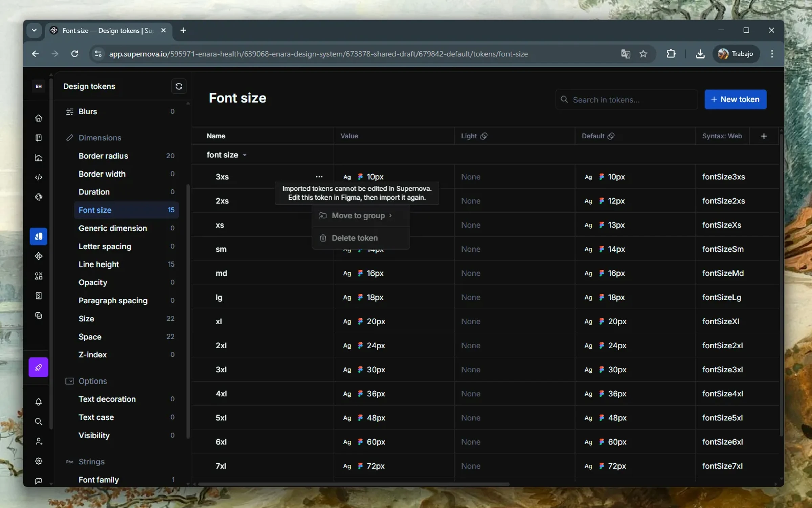Bookmark this page with the star icon
Viewport: 812px width, 508px height.
click(x=643, y=54)
